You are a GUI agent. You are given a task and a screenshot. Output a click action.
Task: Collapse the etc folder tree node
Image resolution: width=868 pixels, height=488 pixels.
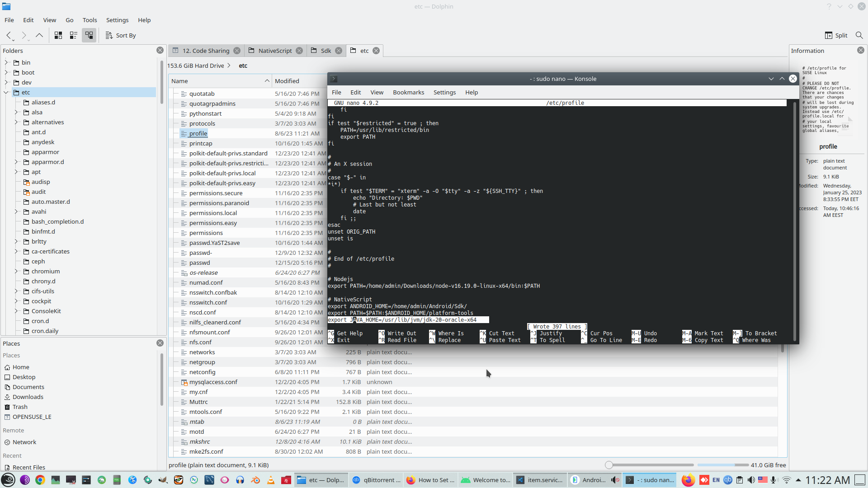click(6, 92)
